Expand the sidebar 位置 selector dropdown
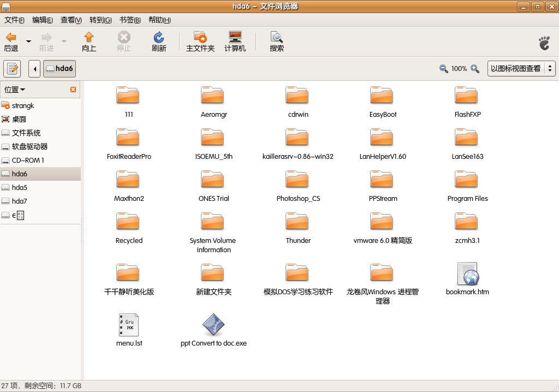 pos(15,90)
